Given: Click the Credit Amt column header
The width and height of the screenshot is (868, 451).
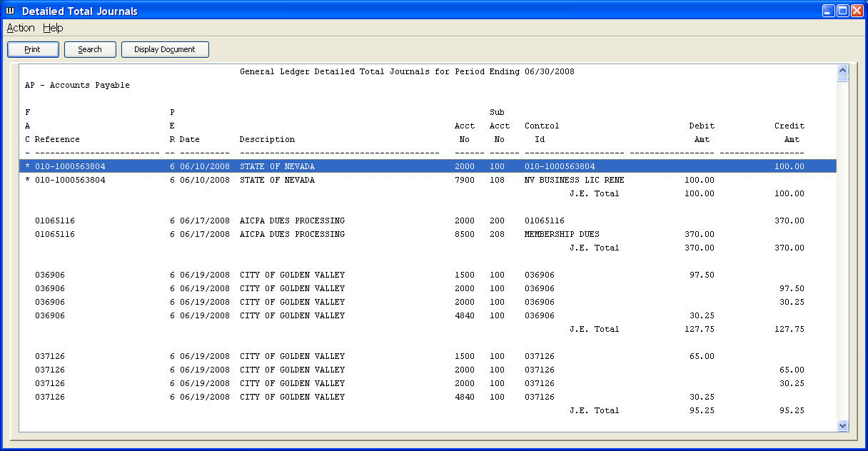Looking at the screenshot, I should [789, 132].
